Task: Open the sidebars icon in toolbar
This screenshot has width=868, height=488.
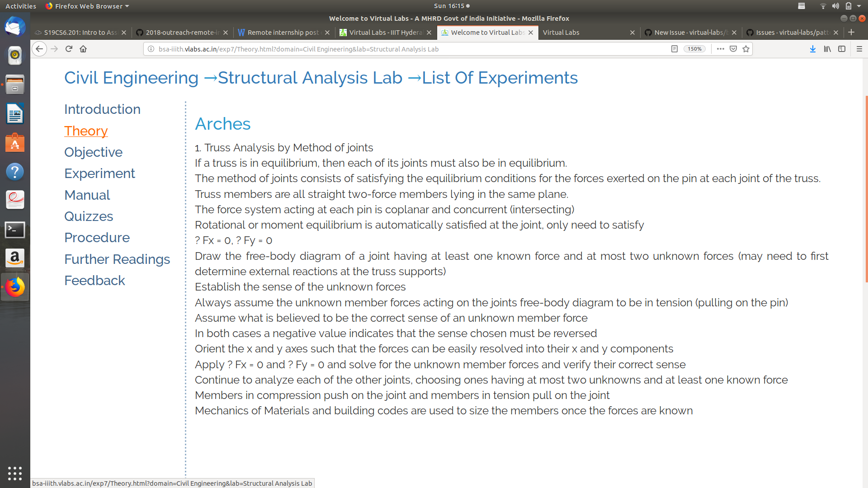Action: (842, 49)
